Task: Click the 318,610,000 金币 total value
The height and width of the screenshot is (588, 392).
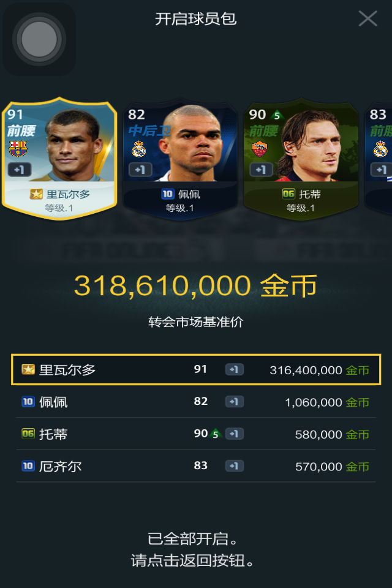Action: (x=195, y=286)
